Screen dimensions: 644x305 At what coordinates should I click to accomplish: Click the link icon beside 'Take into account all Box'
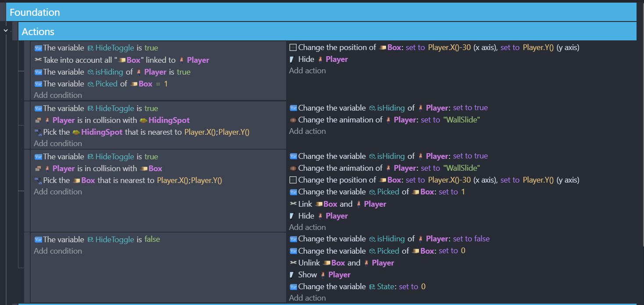38,60
